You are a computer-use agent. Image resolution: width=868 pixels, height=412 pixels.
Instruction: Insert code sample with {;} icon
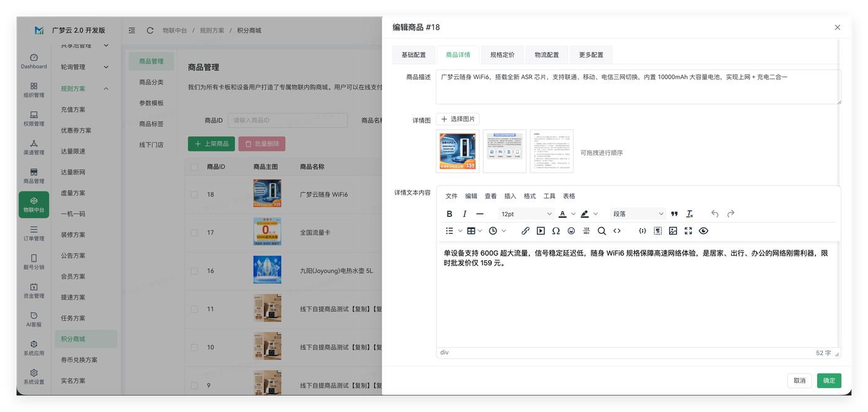(x=642, y=230)
